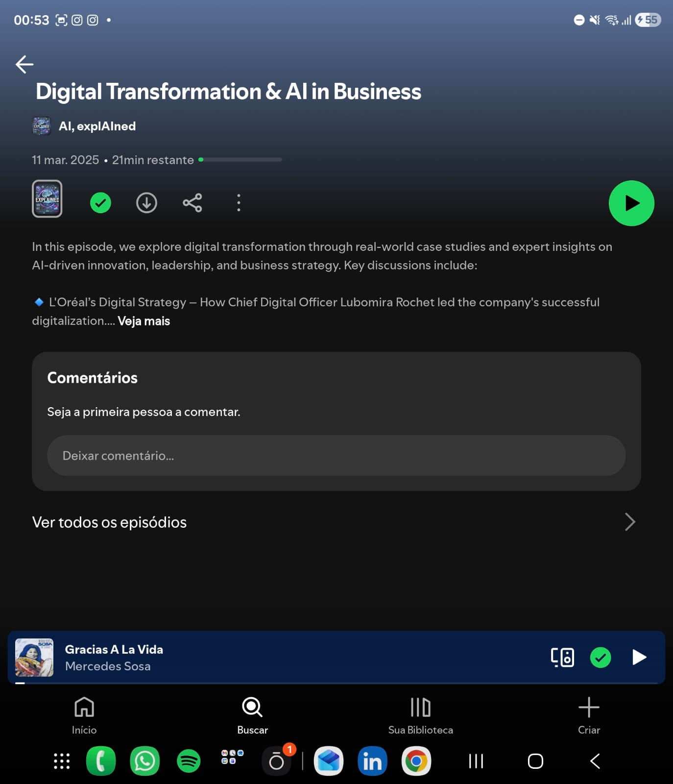Expand description with Veja mais
The width and height of the screenshot is (673, 784).
[144, 321]
